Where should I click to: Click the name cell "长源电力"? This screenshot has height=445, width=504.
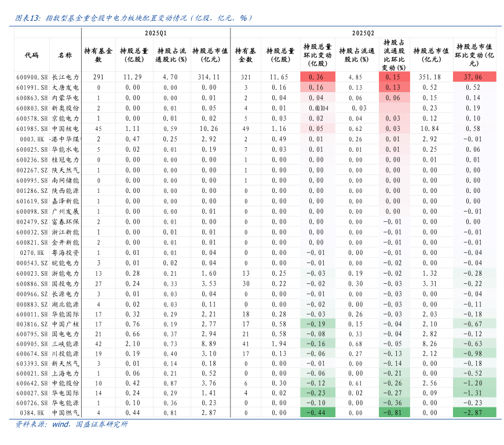click(x=65, y=294)
